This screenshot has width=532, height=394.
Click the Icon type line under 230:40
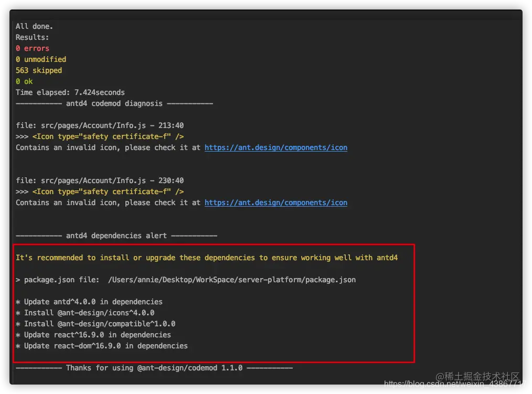tap(100, 191)
